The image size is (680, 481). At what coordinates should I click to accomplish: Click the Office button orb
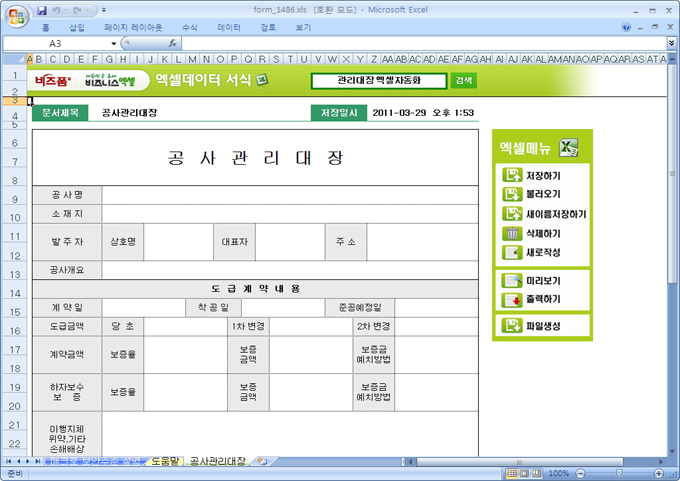pos(16,17)
